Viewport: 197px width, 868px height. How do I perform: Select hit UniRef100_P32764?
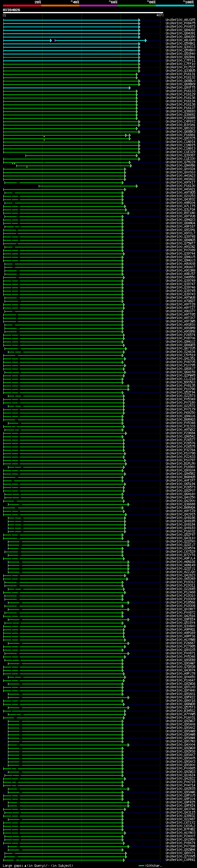180,450
